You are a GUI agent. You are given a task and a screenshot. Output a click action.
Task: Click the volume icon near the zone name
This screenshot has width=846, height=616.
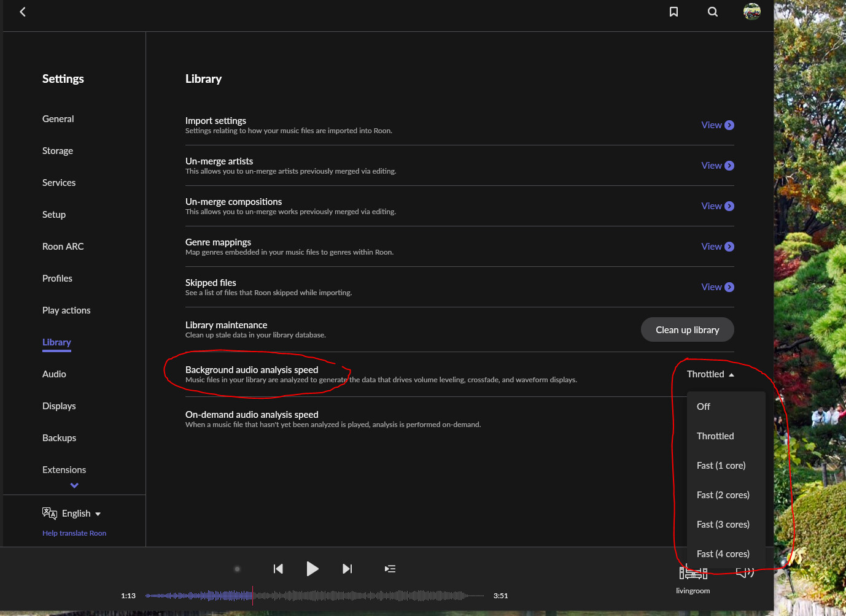click(745, 571)
